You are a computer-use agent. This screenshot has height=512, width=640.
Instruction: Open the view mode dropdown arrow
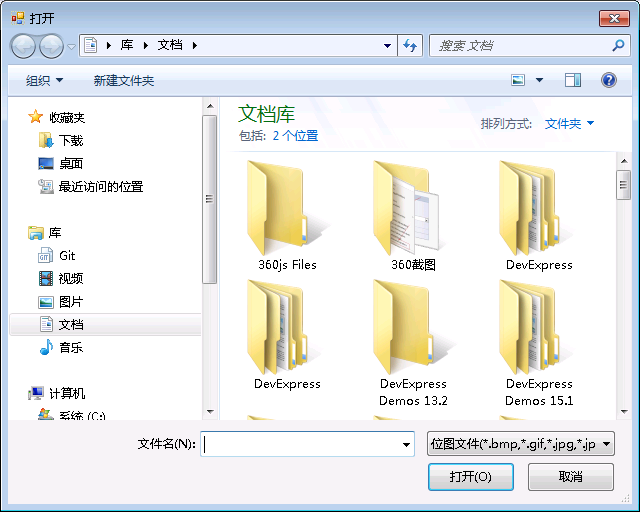point(540,80)
